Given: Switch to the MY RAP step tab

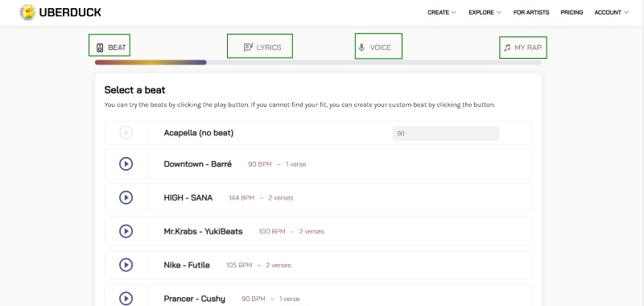Looking at the screenshot, I should point(523,48).
